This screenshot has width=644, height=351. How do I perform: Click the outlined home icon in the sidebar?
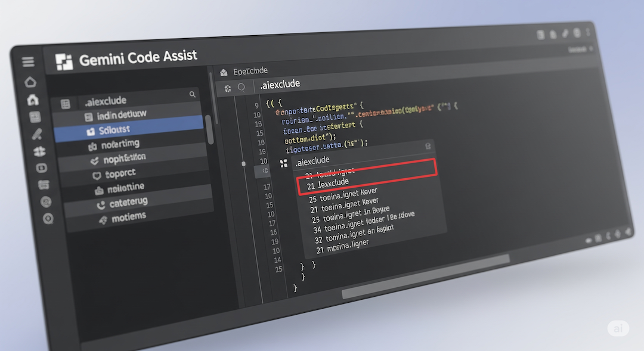30,82
